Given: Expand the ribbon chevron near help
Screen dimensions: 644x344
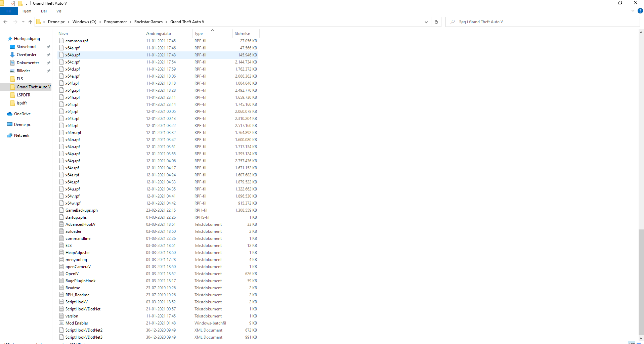Looking at the screenshot, I should (633, 11).
